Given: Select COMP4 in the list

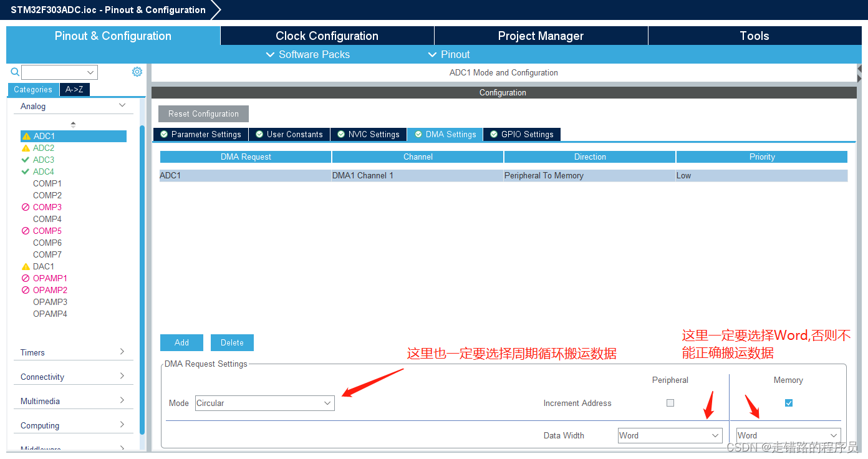Looking at the screenshot, I should tap(47, 219).
